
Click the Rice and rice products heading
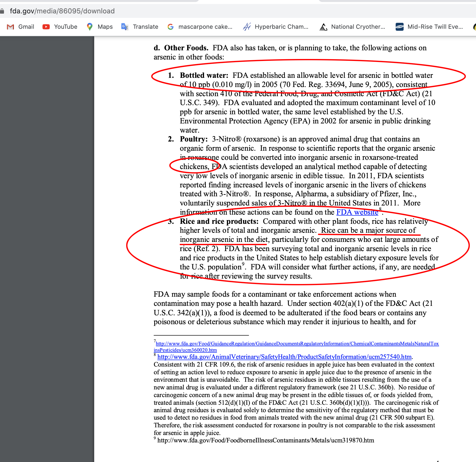pyautogui.click(x=219, y=221)
